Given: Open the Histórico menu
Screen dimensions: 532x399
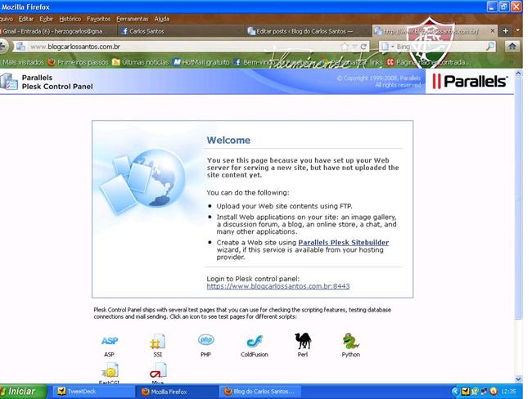Looking at the screenshot, I should [70, 19].
